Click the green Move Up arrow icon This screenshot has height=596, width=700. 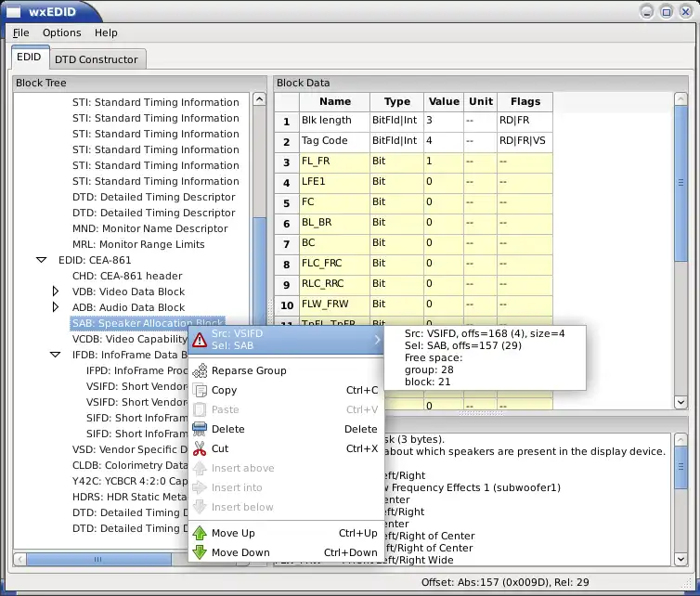pos(200,534)
